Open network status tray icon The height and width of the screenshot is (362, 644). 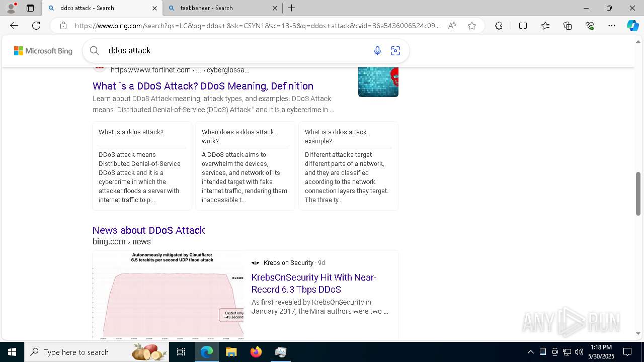tap(567, 352)
